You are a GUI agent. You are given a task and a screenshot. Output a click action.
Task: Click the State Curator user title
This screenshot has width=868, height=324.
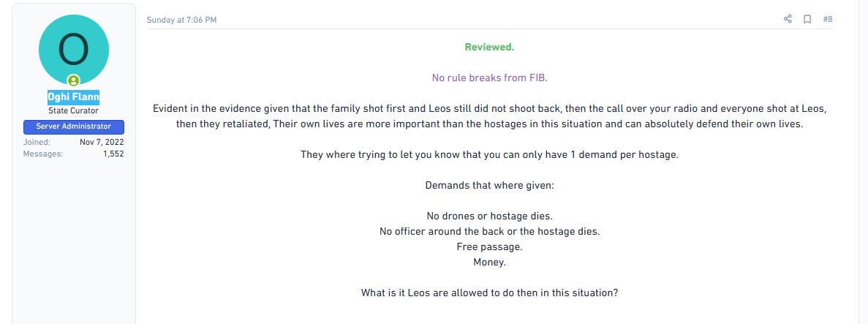73,110
